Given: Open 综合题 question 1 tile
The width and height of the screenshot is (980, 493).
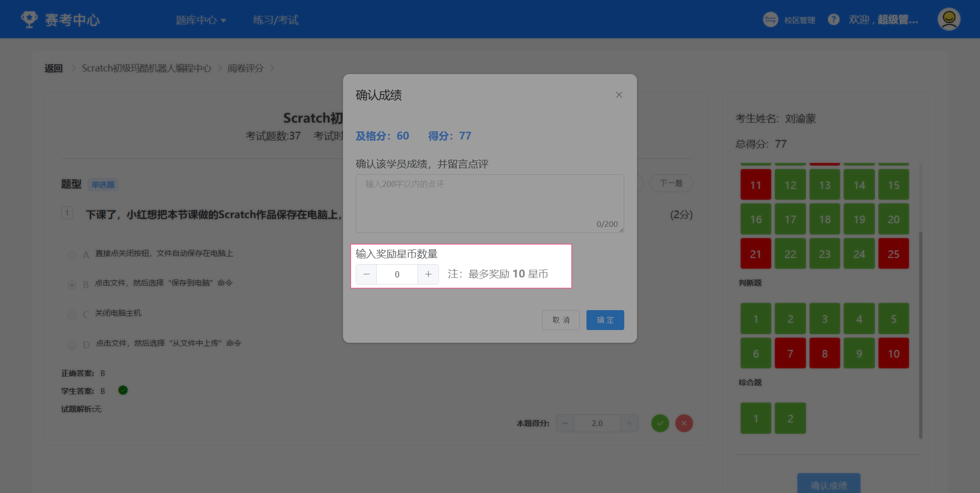Looking at the screenshot, I should point(756,418).
